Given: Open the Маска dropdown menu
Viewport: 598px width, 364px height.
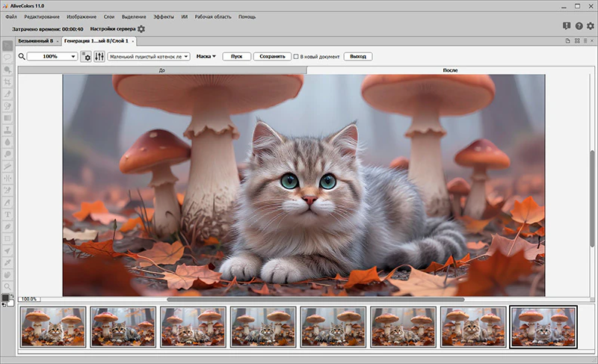Looking at the screenshot, I should pos(206,56).
